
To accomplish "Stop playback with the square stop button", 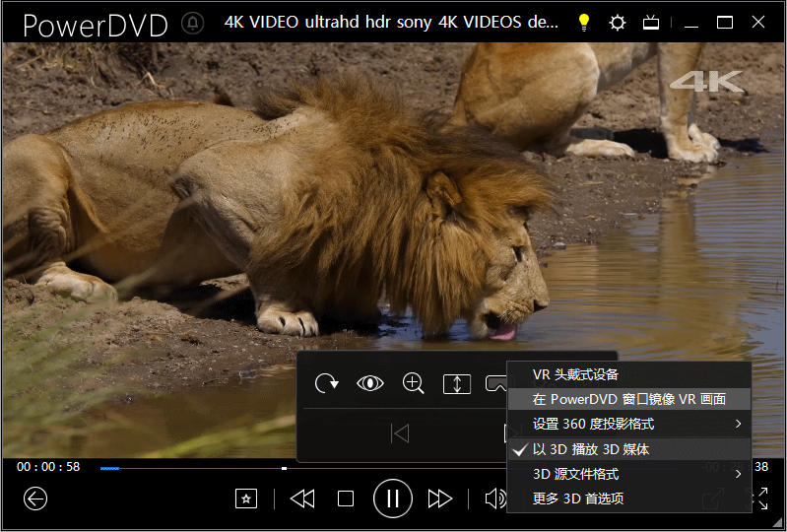I will click(346, 499).
